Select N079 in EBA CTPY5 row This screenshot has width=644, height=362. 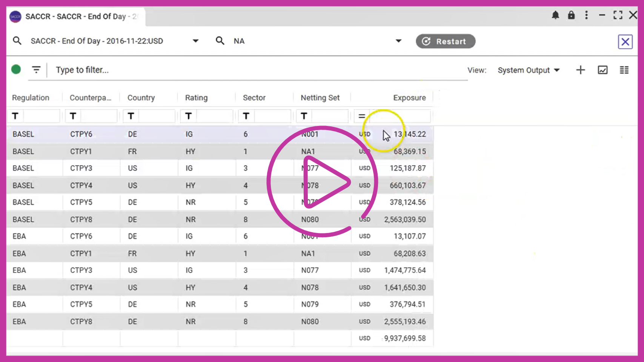point(310,304)
